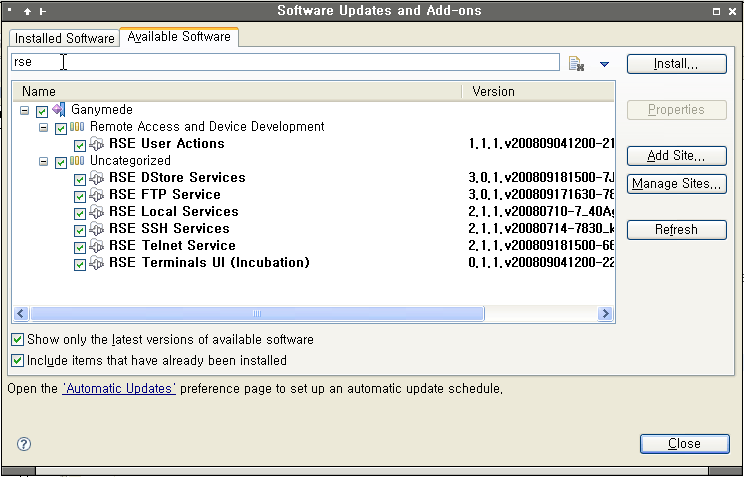Open the 'Automatic Updates' preference link

(x=119, y=389)
